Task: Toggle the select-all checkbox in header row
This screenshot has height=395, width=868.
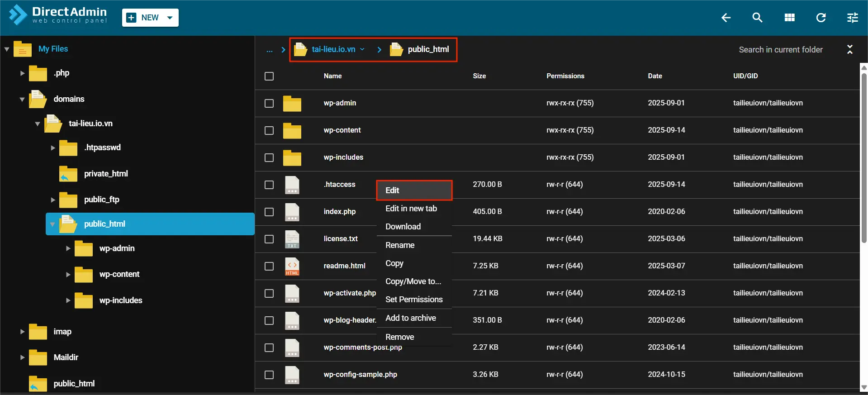Action: 269,76
